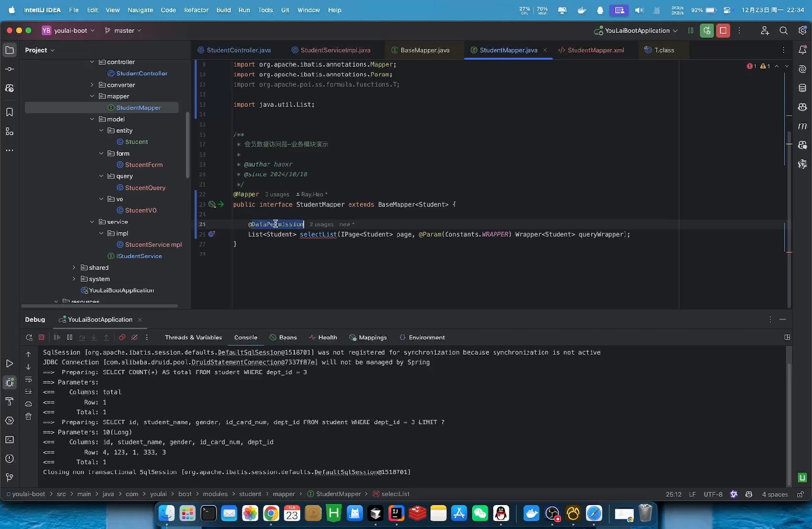
Task: Toggle read-only lock in status bar
Action: (x=800, y=494)
